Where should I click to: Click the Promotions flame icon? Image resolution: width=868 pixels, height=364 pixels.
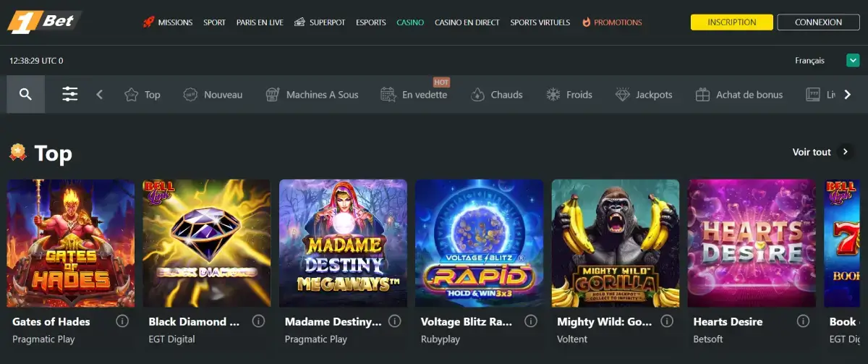pyautogui.click(x=586, y=22)
